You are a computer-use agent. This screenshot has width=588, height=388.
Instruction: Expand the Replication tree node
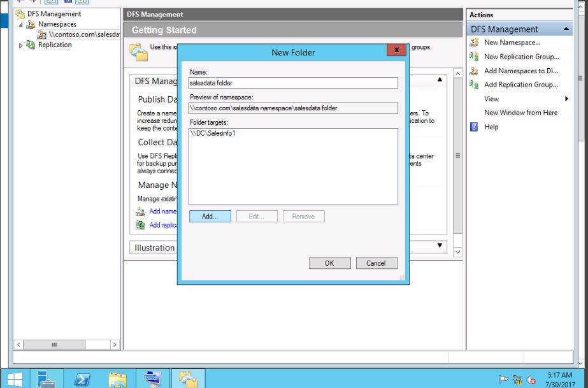(20, 45)
